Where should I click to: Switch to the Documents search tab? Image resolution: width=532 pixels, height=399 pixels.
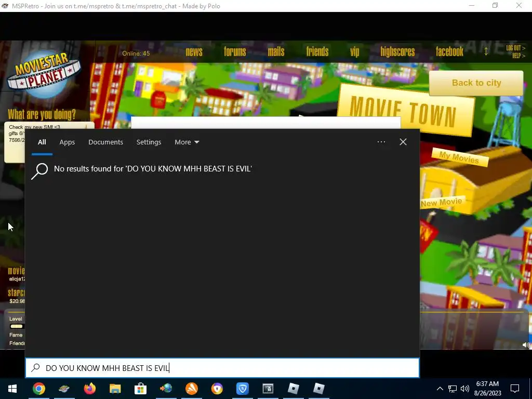[105, 142]
